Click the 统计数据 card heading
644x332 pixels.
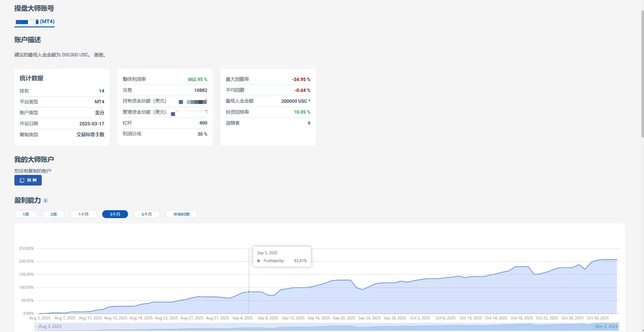(x=31, y=78)
